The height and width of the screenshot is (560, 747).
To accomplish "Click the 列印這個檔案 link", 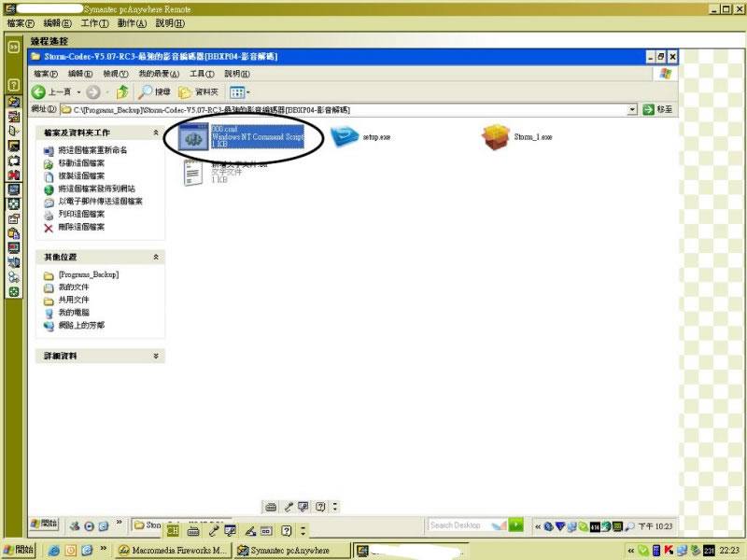I will [x=81, y=215].
